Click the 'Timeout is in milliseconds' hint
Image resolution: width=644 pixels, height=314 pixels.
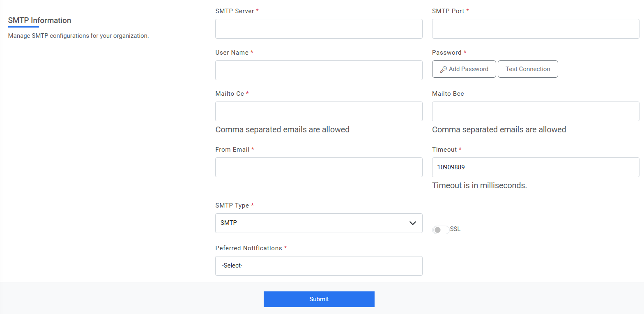point(479,185)
